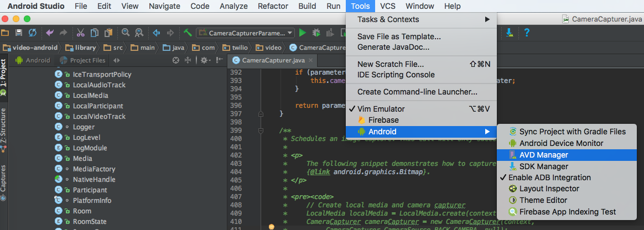This screenshot has width=644, height=230.
Task: Click the Redo arrow icon
Action: point(63,33)
